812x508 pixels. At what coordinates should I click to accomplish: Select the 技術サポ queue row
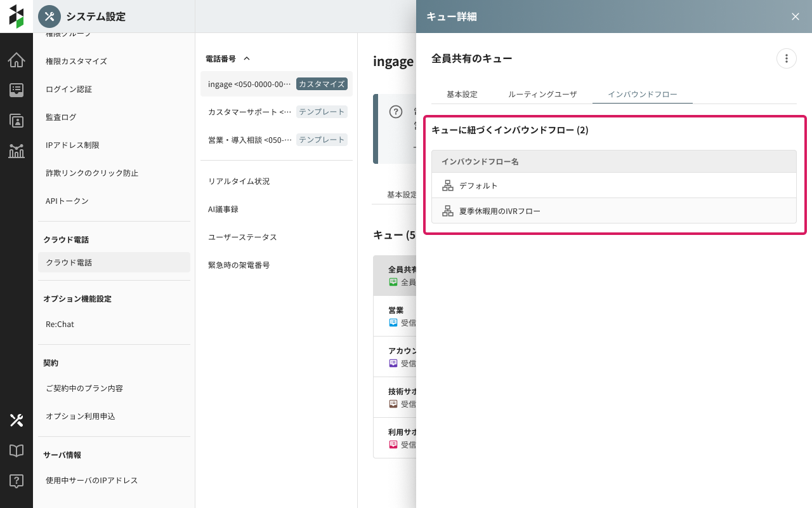pos(395,398)
